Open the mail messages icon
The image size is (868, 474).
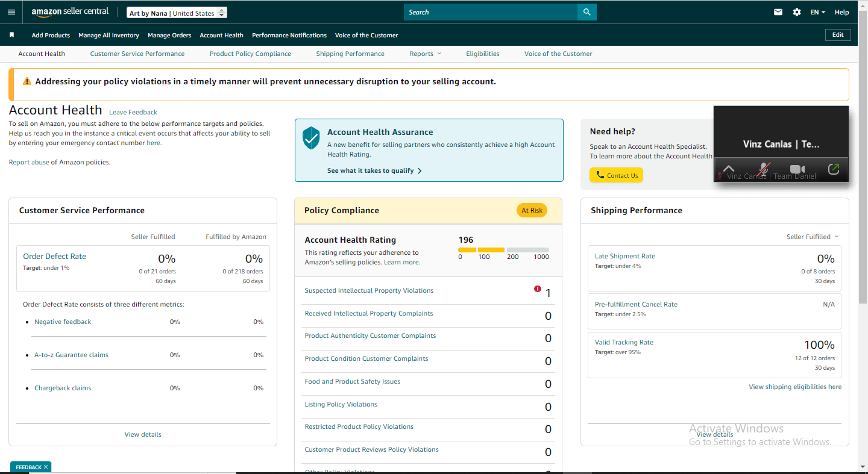[x=778, y=12]
